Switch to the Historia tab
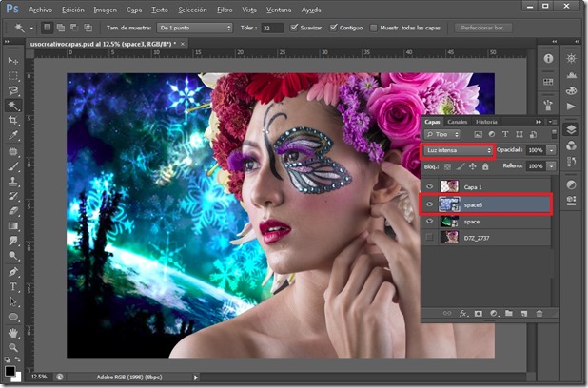This screenshot has height=388, width=588. pyautogui.click(x=486, y=122)
